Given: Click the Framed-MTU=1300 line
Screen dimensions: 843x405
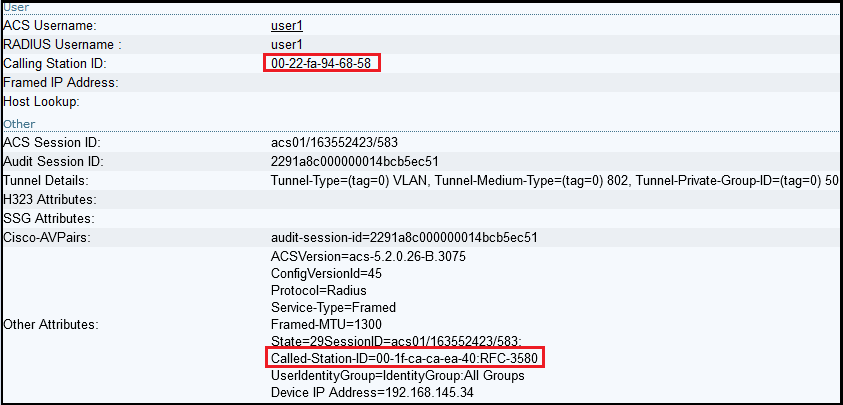Looking at the screenshot, I should [328, 325].
